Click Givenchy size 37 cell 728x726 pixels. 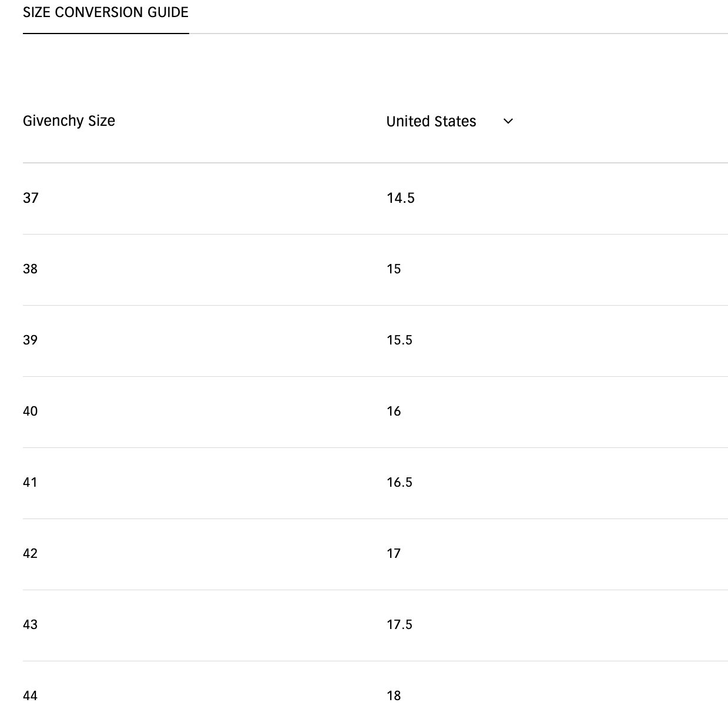point(31,198)
